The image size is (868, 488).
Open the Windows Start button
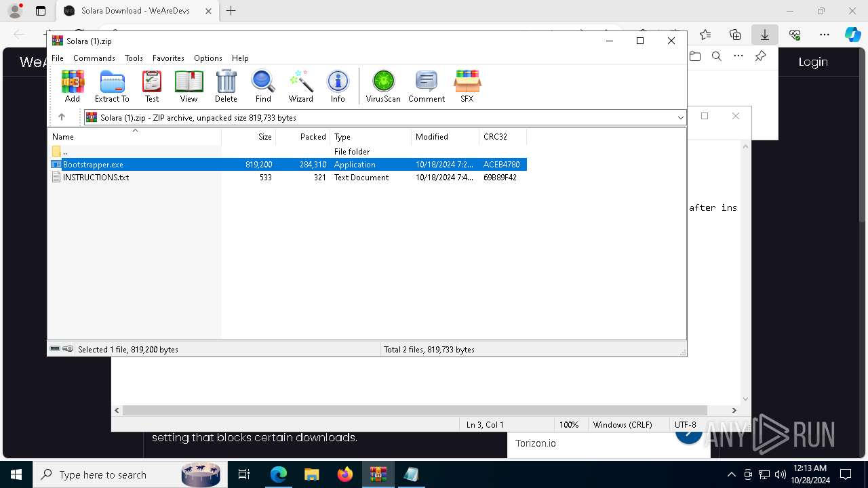16,474
